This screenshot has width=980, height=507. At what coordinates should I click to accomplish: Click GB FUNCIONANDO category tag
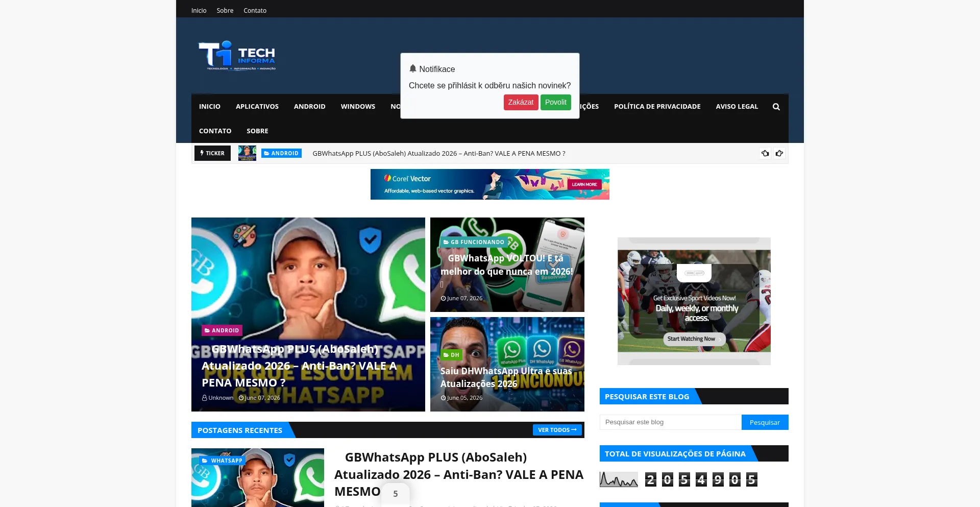[x=474, y=242]
